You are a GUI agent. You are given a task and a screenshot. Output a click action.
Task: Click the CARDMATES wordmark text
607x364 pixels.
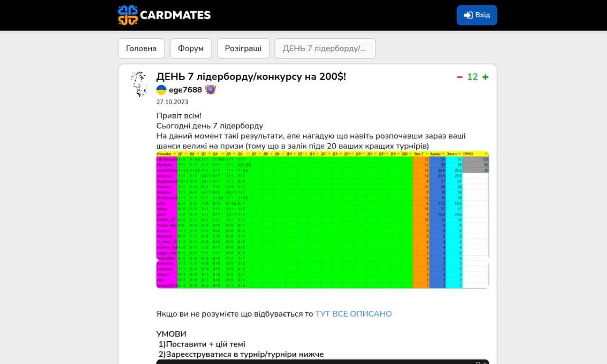click(175, 15)
